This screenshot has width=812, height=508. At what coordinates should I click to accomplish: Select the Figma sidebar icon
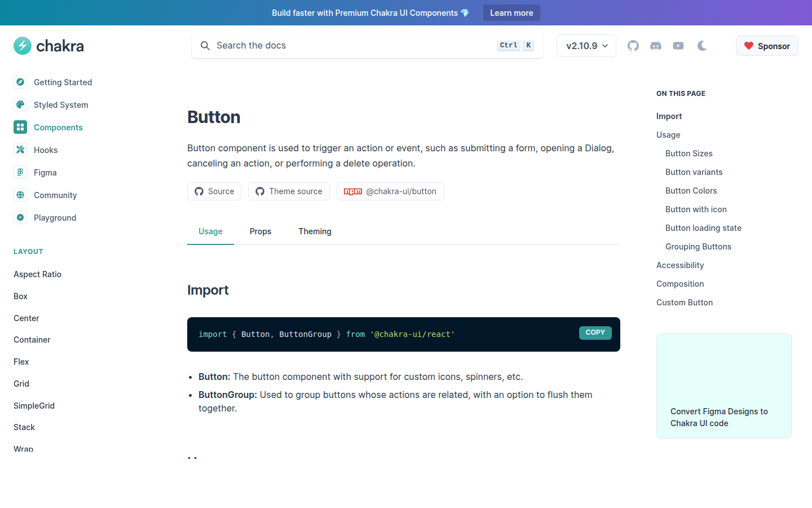20,172
